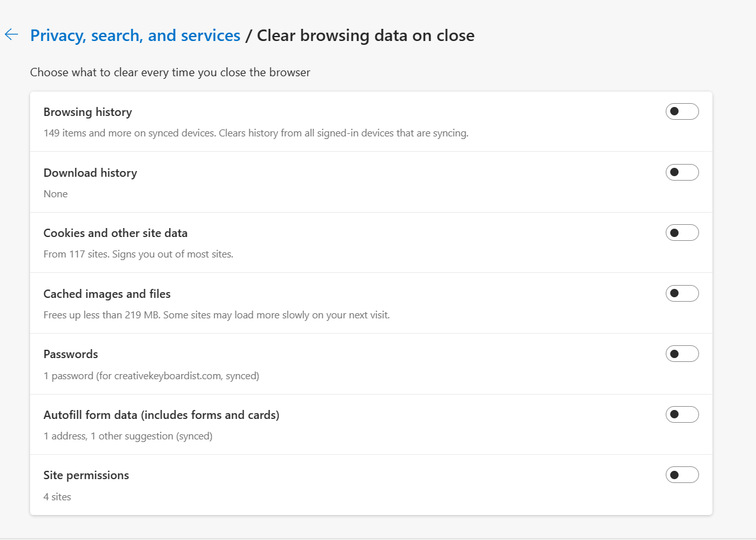Turn on Download history clearing toggle

pyautogui.click(x=682, y=172)
